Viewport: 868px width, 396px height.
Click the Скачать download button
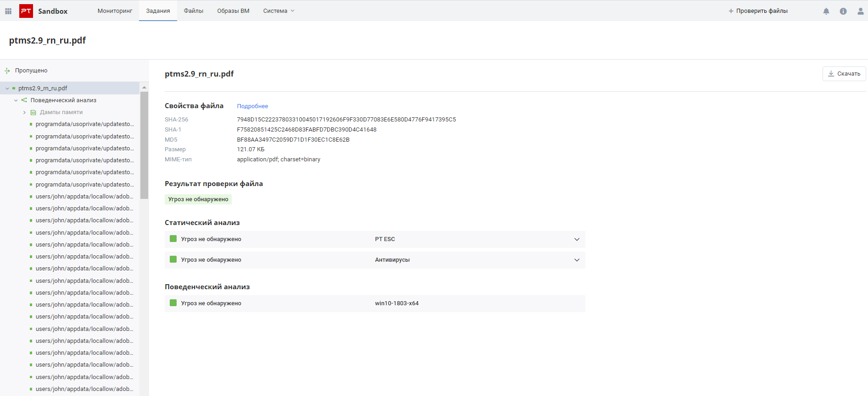(844, 74)
